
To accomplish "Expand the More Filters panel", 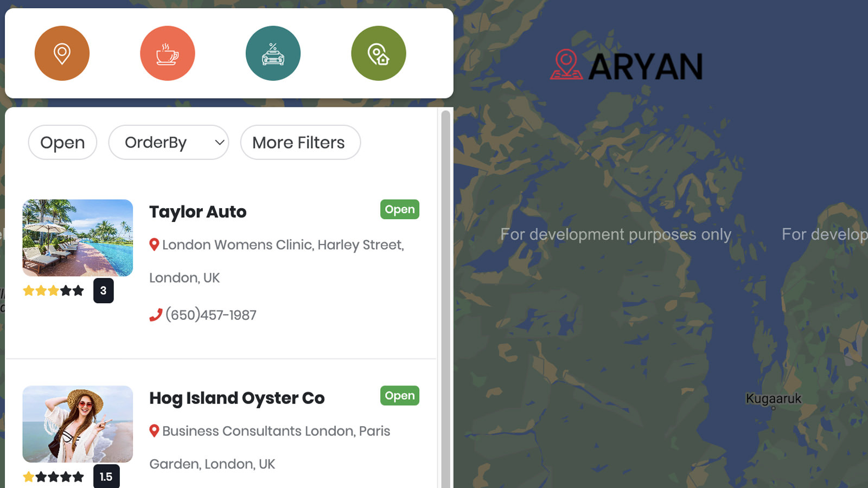I will tap(299, 143).
